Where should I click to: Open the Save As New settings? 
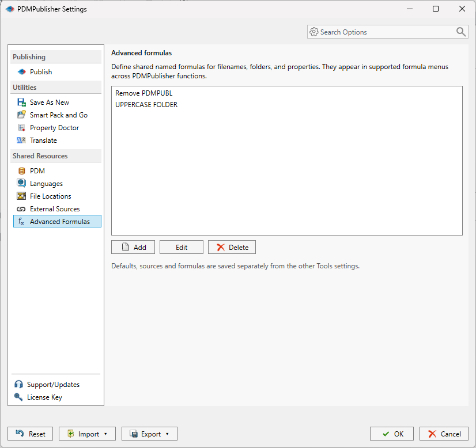tap(49, 102)
